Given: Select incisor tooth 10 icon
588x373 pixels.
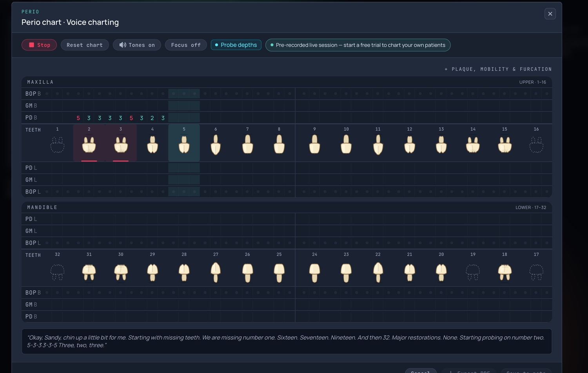Looking at the screenshot, I should 346,144.
